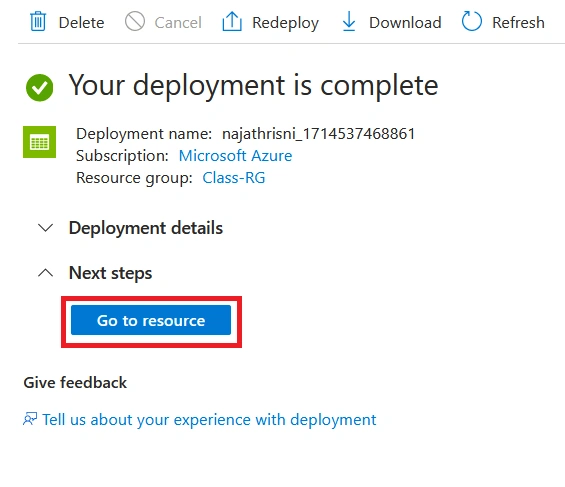Click the green deployment resource icon

tap(39, 142)
